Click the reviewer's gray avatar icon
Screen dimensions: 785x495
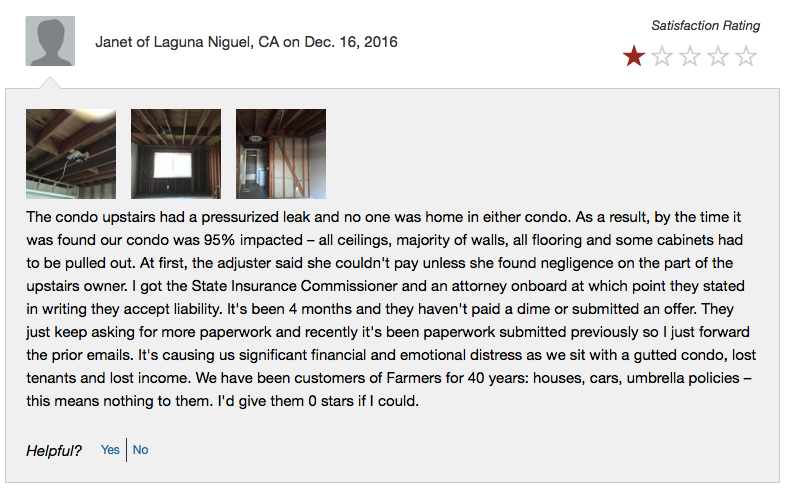pos(47,42)
